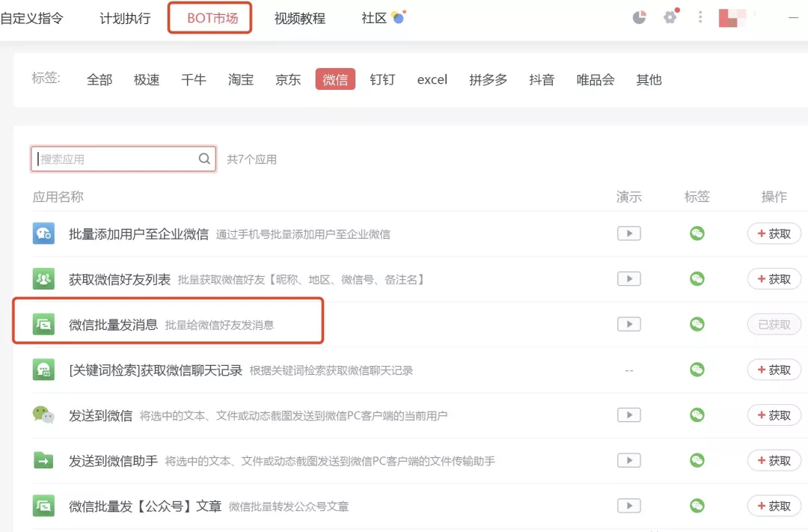This screenshot has height=532, width=808.
Task: Click the user avatar in header
Action: coord(732,18)
